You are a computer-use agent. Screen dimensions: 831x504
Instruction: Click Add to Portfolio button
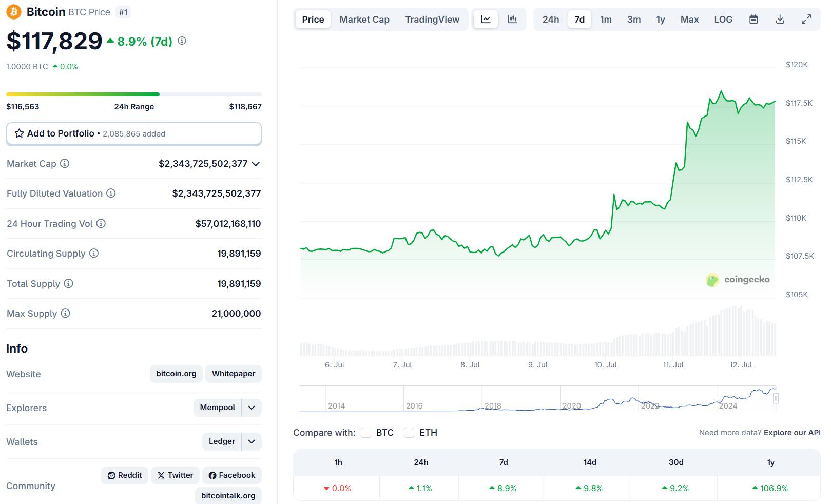(134, 133)
